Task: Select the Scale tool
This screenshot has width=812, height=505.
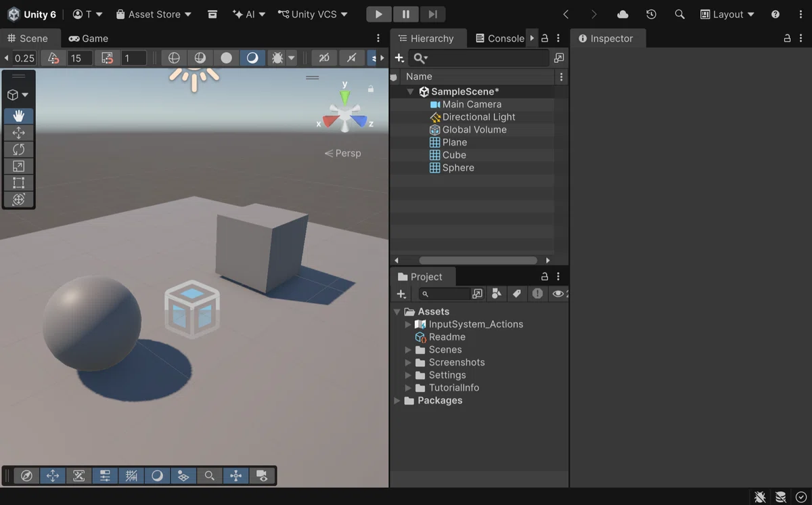Action: 18,167
